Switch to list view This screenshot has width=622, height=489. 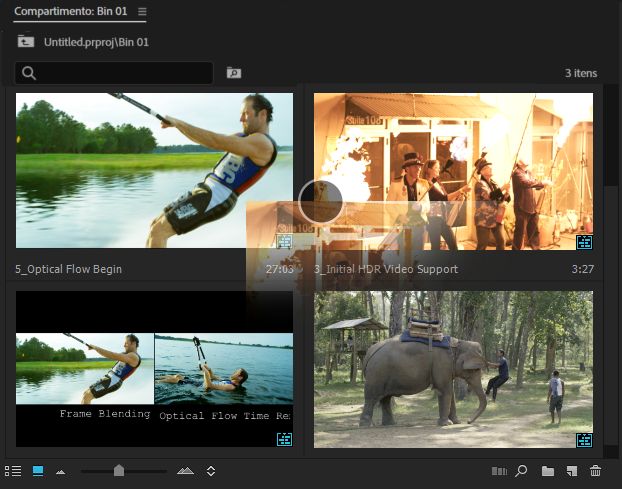pyautogui.click(x=13, y=471)
